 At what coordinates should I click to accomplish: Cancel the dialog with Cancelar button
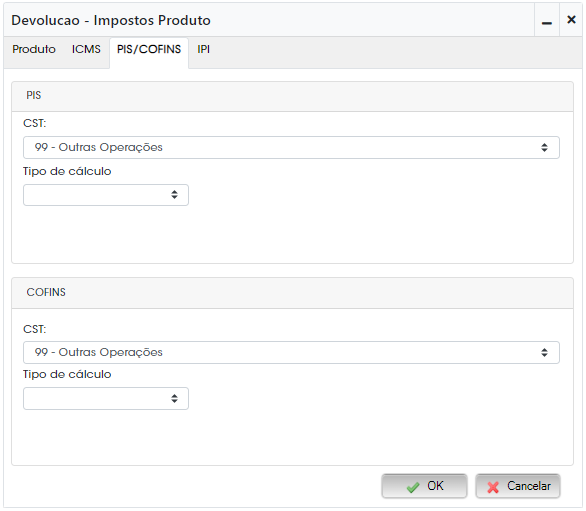click(x=518, y=486)
